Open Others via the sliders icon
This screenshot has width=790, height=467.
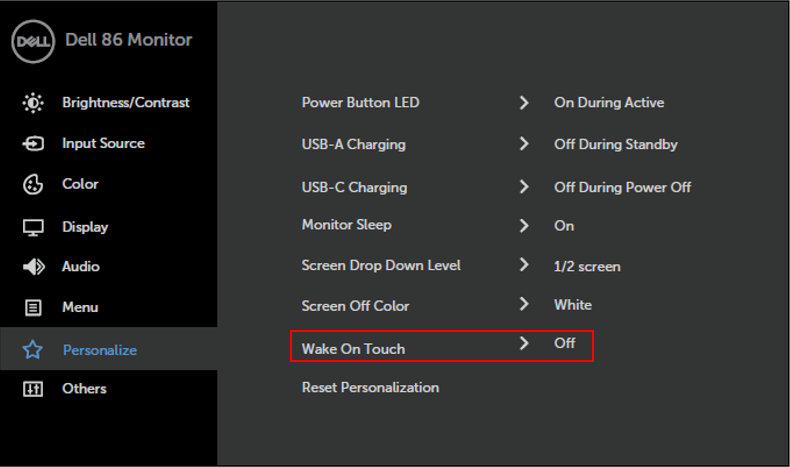pos(33,389)
